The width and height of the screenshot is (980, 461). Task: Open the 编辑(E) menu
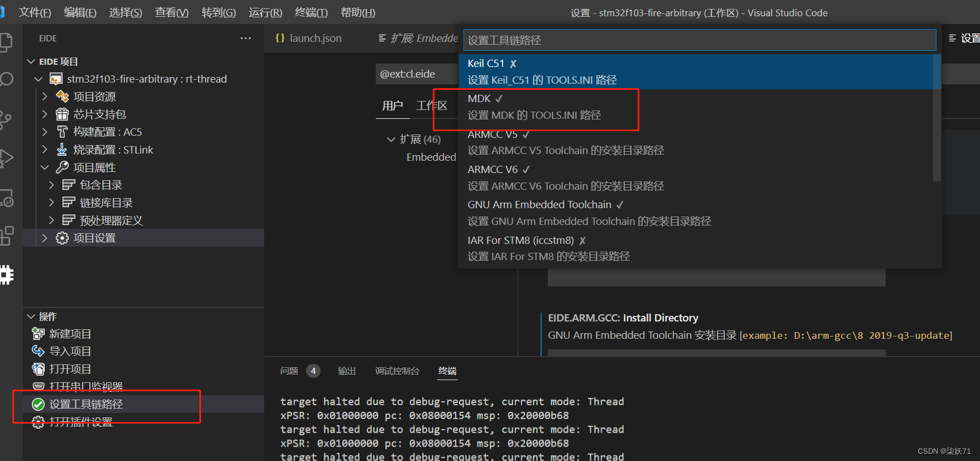80,12
